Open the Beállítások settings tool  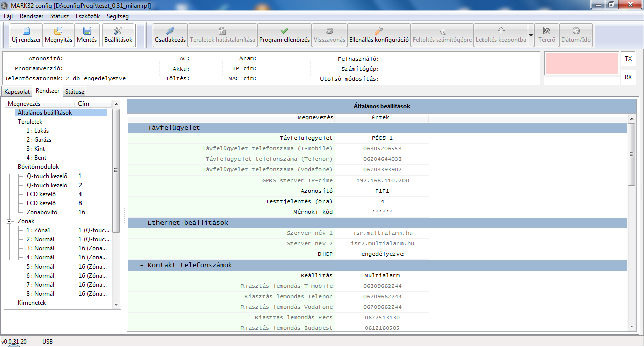pyautogui.click(x=118, y=35)
